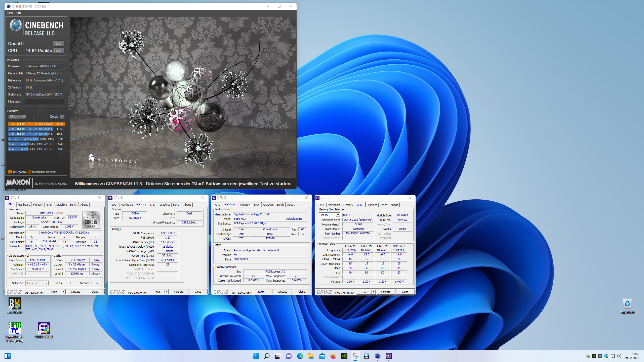Viewport: 644px width, 362px height.
Task: Open the NVIDIA app on the taskbar
Action: click(x=344, y=356)
